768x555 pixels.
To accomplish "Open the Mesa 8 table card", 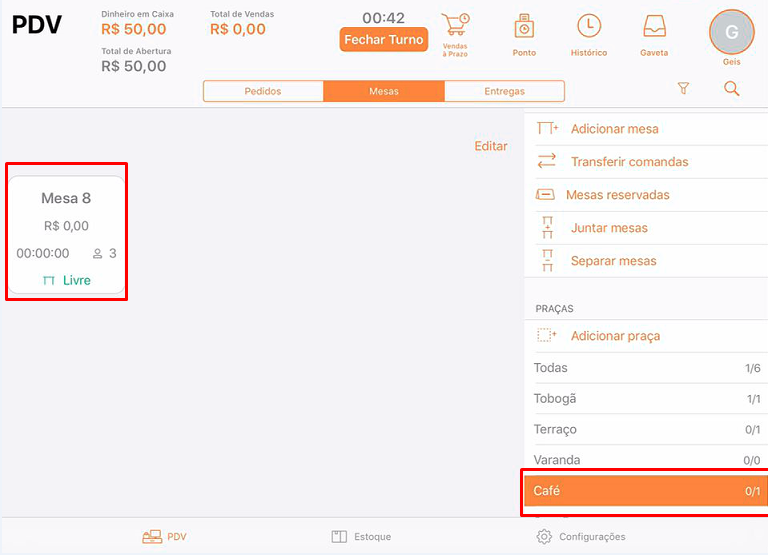I will 67,235.
